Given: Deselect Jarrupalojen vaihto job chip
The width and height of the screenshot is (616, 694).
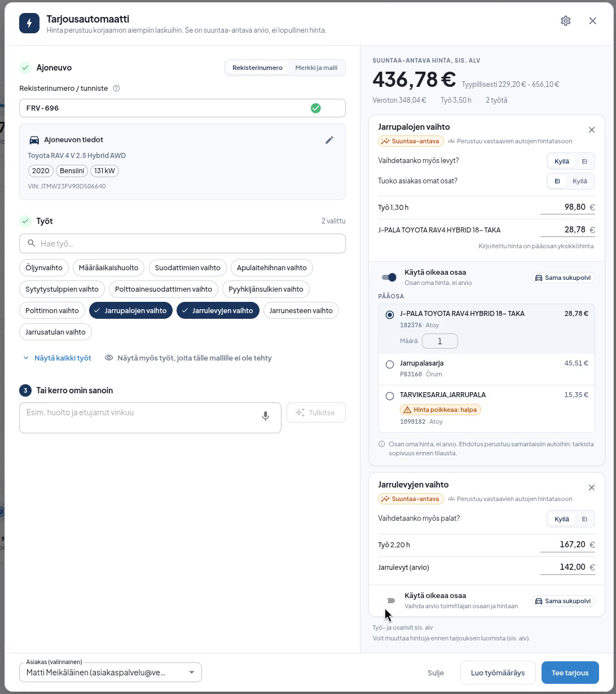Looking at the screenshot, I should (131, 310).
